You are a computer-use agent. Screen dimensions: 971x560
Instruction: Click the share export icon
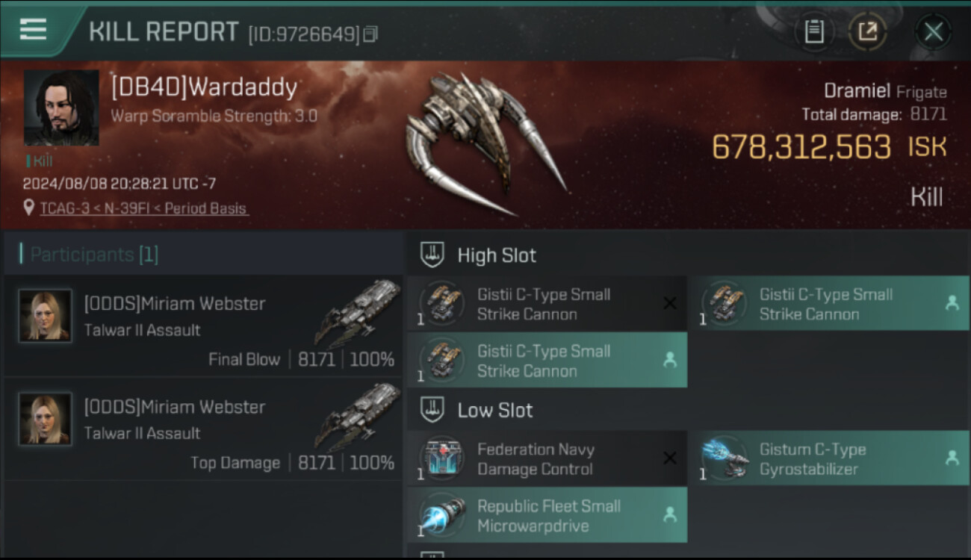[x=867, y=31]
